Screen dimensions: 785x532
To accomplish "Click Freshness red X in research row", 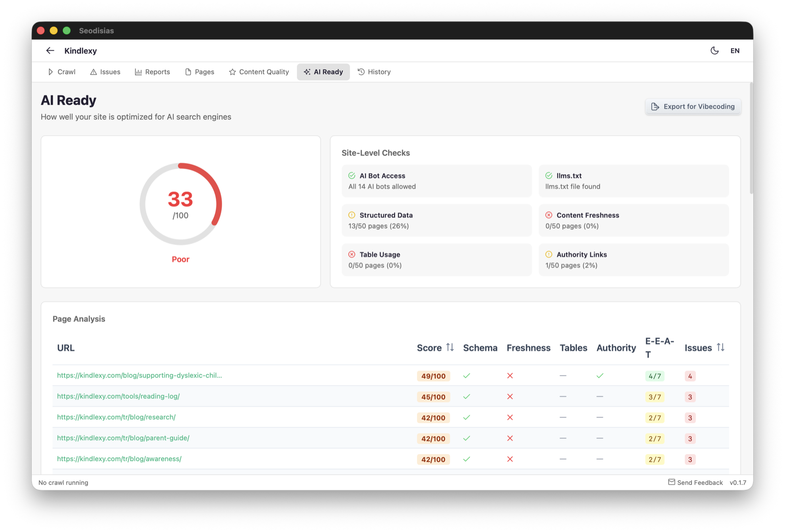I will click(x=510, y=417).
